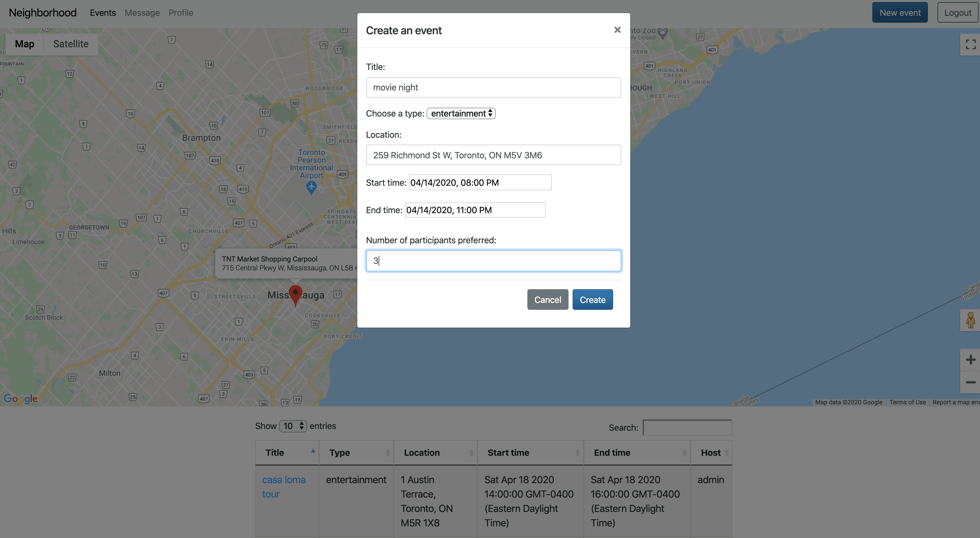980x538 pixels.
Task: Switch map to Satellite view
Action: click(x=71, y=44)
